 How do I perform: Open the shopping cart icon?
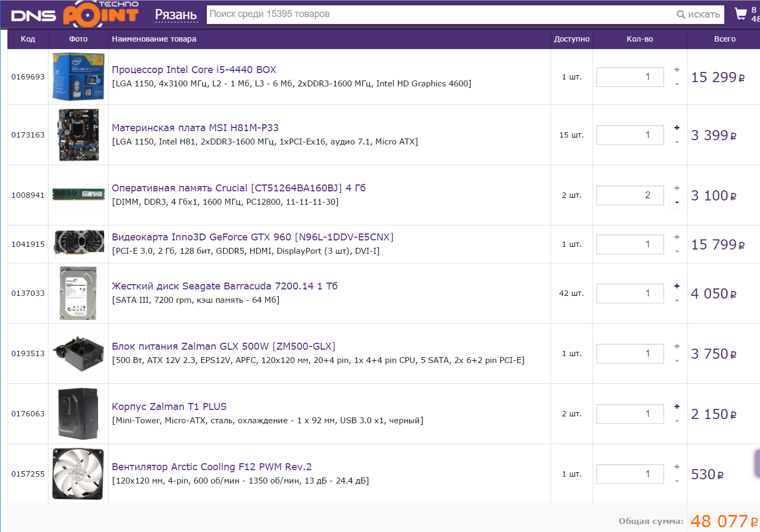coord(740,14)
